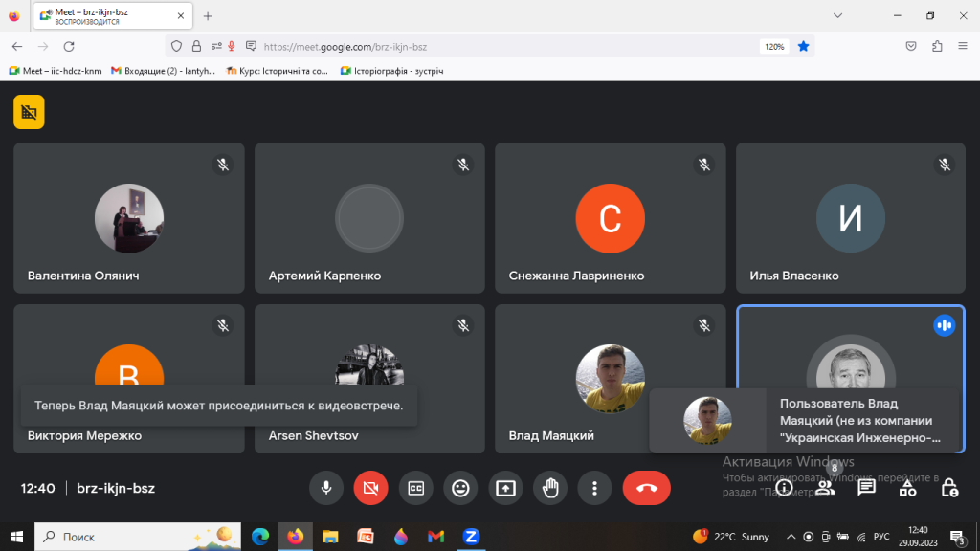Click the yellow camera-off indicator icon
Screen dimensions: 980x551
tap(29, 112)
